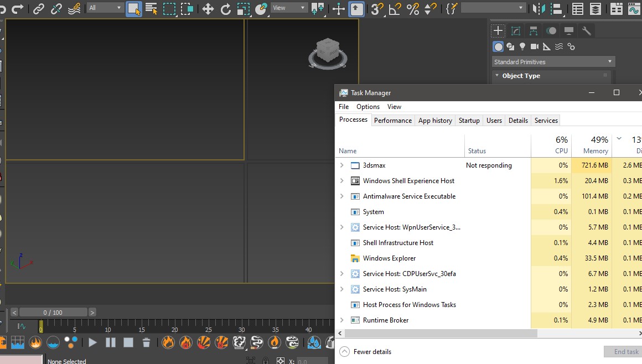
Task: Toggle the 3D Snaps button
Action: 377,9
